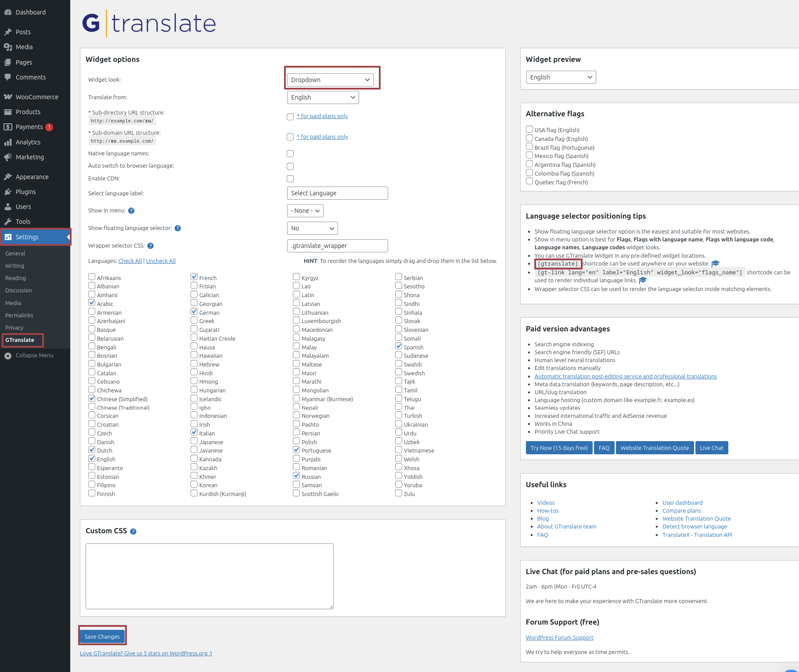Click help icon next to Wrapper selector CSS
Image resolution: width=799 pixels, height=672 pixels.
point(151,246)
